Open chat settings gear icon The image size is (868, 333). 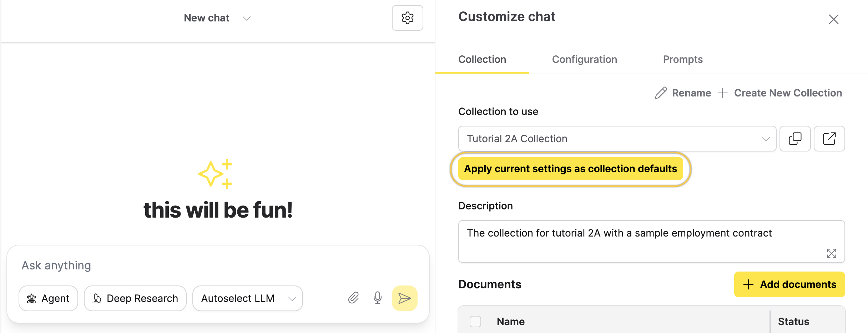tap(407, 18)
